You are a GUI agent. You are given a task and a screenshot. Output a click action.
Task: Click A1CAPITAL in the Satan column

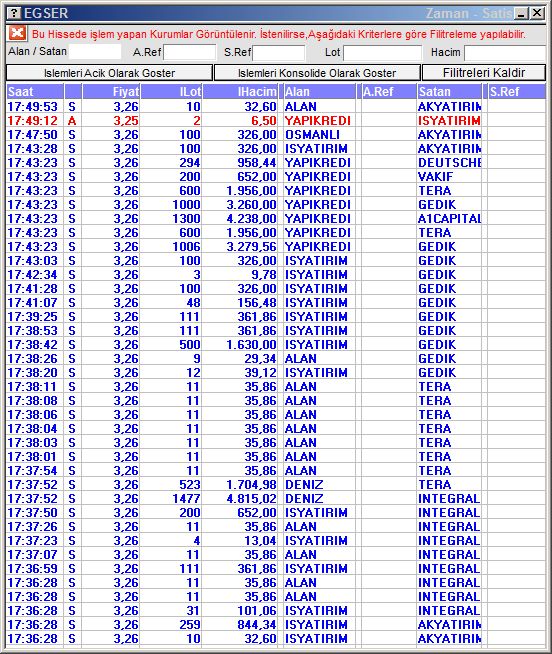click(x=449, y=219)
